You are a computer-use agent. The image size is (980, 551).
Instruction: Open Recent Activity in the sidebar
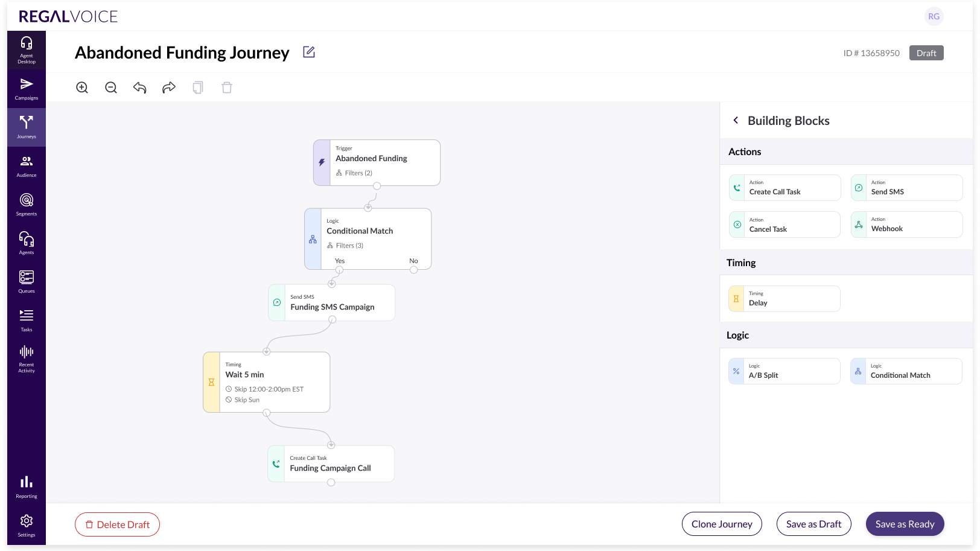pyautogui.click(x=27, y=359)
